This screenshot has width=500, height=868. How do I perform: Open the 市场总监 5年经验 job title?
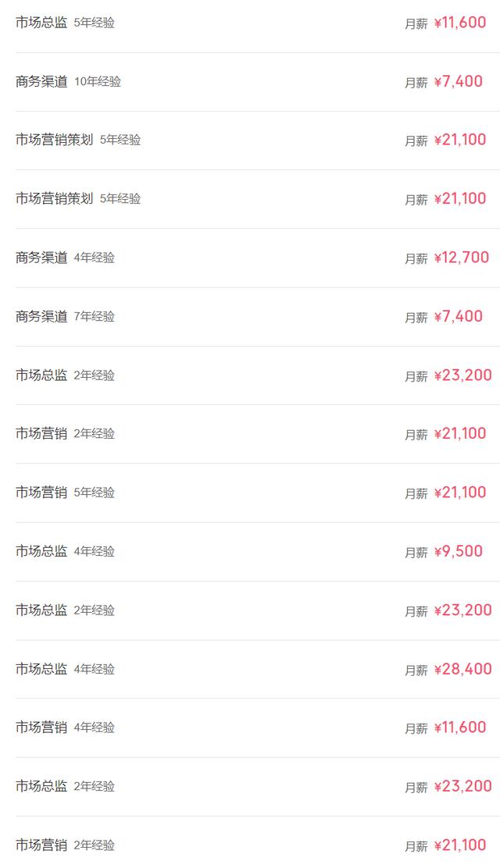[x=41, y=23]
